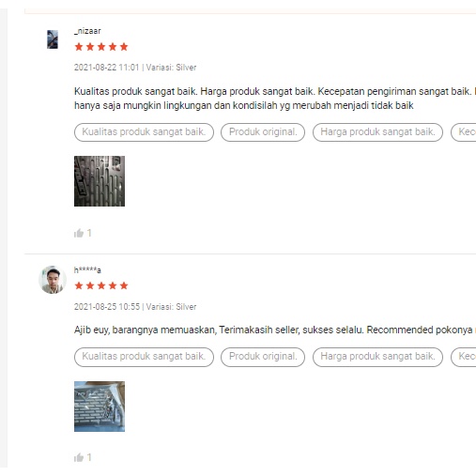The image size is (476, 476).
Task: Select 'Kualitas produk sangat baik.' tag in first review
Action: click(x=144, y=132)
